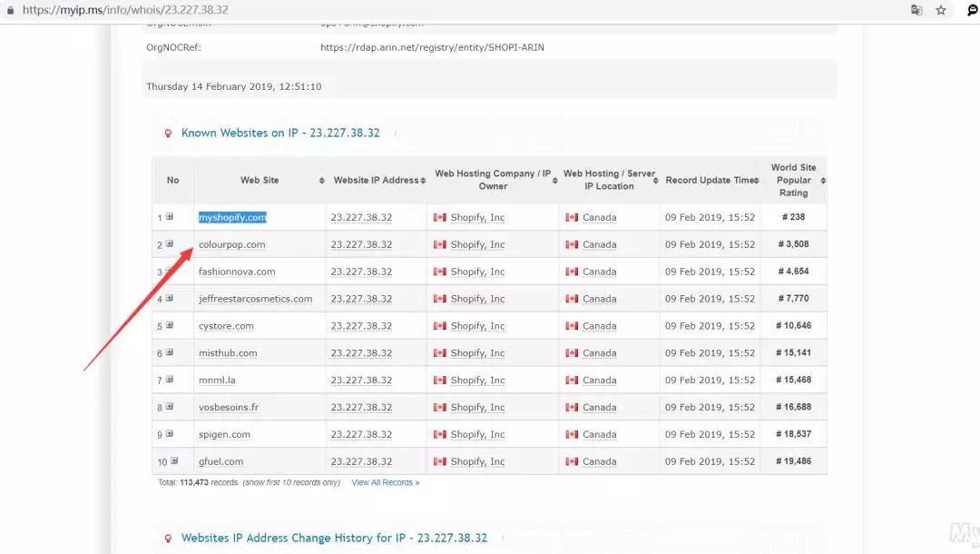The width and height of the screenshot is (980, 554).
Task: Bookmark this page with the star icon
Action: pos(941,10)
